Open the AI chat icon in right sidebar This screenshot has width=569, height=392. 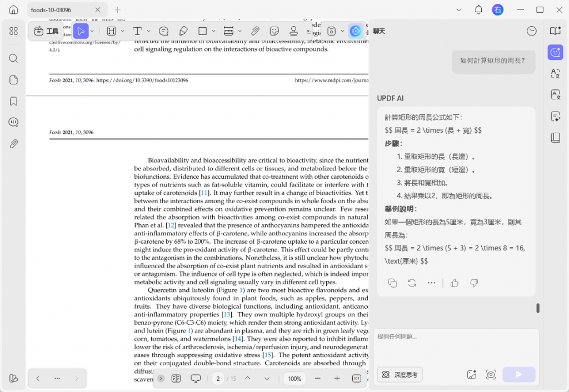point(555,52)
